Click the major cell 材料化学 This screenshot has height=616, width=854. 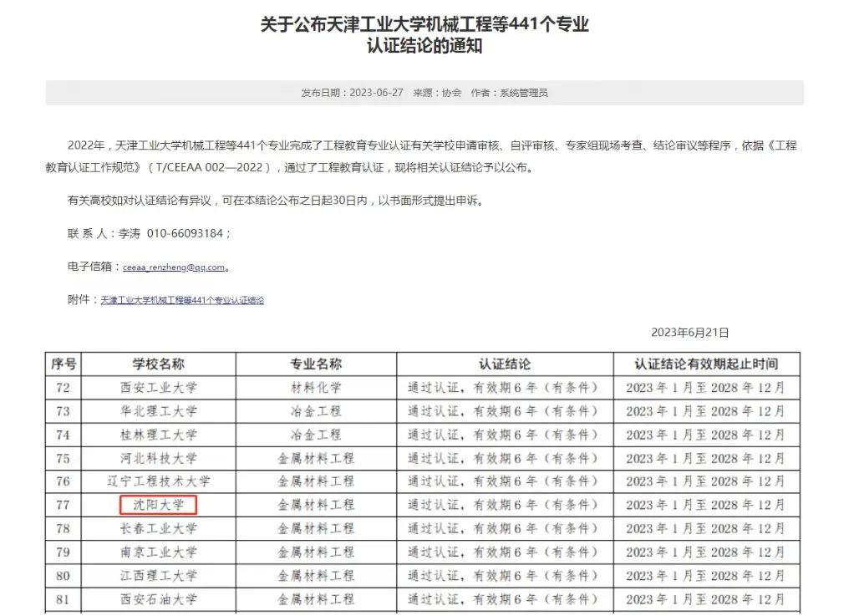point(316,388)
